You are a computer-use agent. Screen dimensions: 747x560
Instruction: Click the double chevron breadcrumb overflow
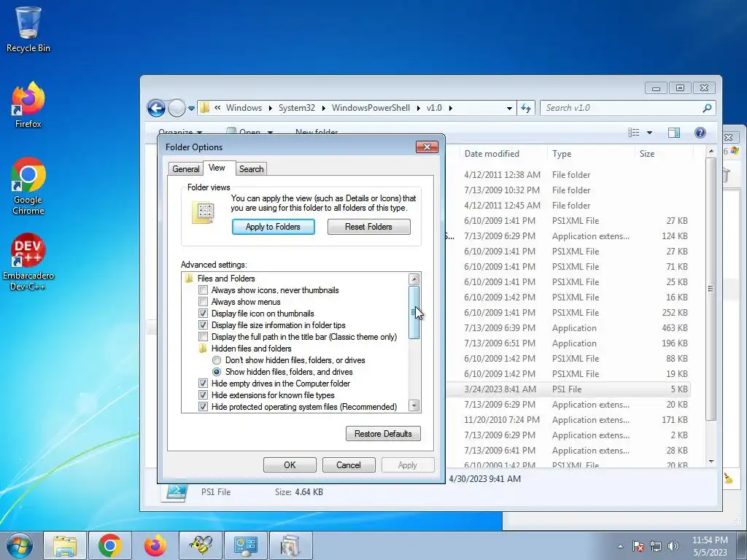click(217, 108)
